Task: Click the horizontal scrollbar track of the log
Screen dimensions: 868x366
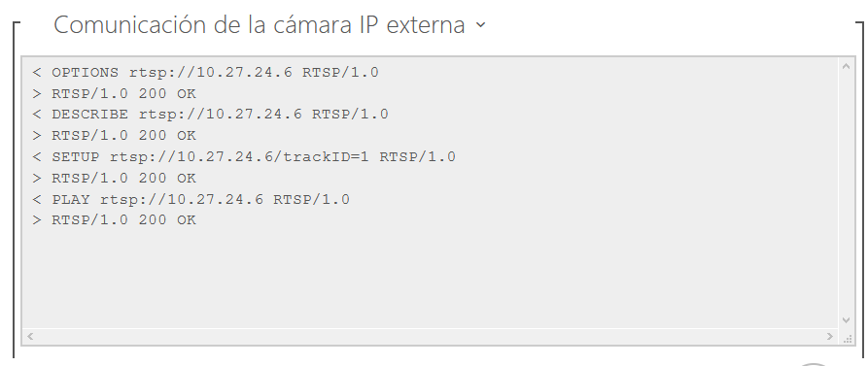Action: pos(430,336)
